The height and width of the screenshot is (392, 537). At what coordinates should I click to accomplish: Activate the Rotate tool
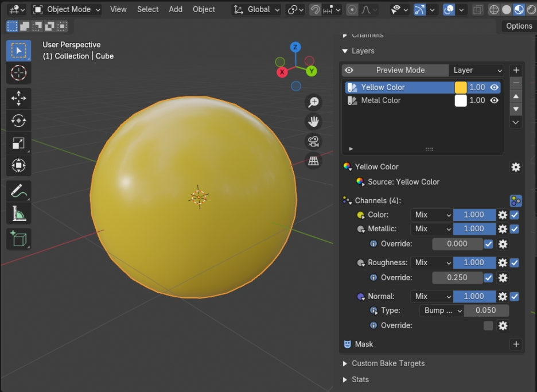coord(18,121)
